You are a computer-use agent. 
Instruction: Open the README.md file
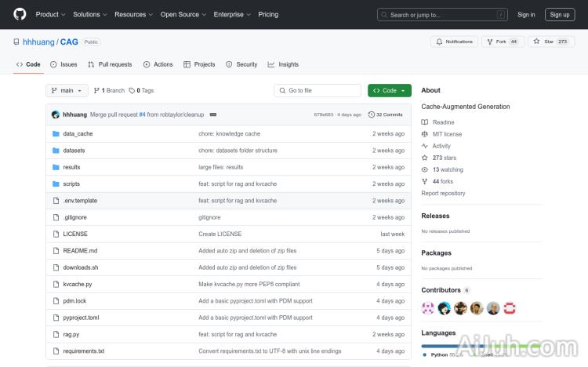point(80,251)
